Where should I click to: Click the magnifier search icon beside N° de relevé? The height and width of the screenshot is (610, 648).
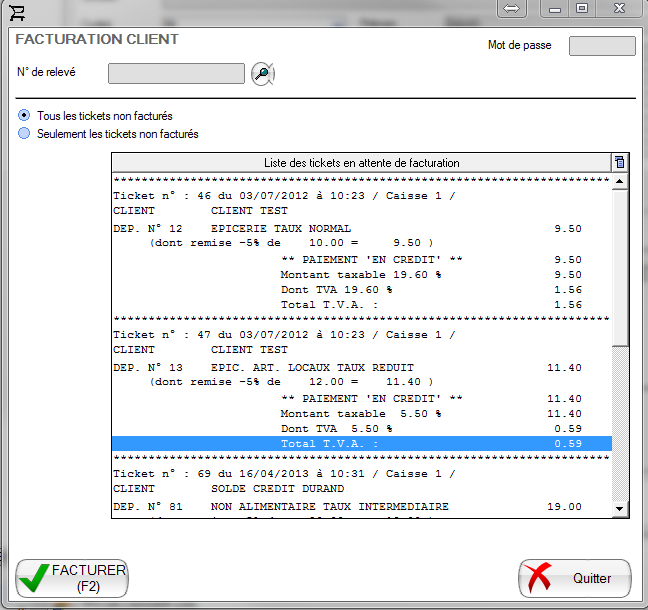262,73
